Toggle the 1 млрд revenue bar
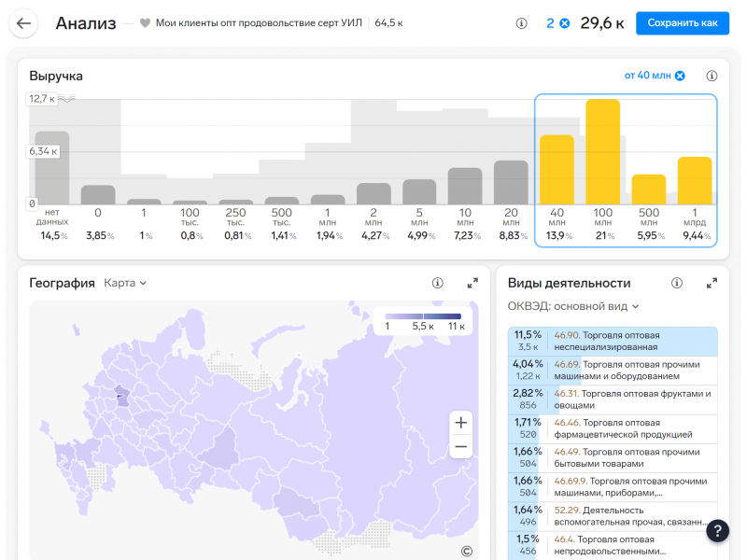The width and height of the screenshot is (747, 560). 695,180
